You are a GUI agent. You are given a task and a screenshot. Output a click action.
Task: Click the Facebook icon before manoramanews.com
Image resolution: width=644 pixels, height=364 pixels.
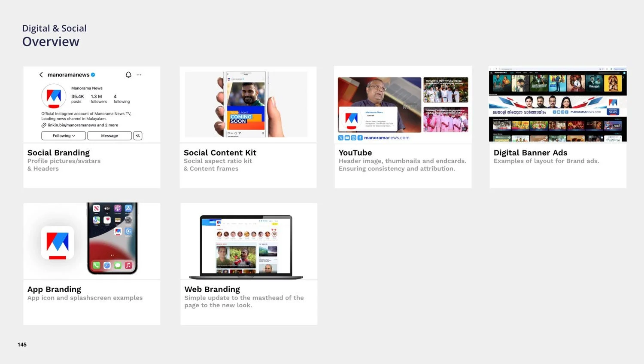360,138
